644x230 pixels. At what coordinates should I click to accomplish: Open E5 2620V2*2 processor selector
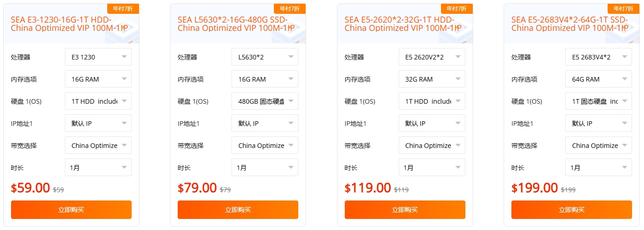pos(432,57)
